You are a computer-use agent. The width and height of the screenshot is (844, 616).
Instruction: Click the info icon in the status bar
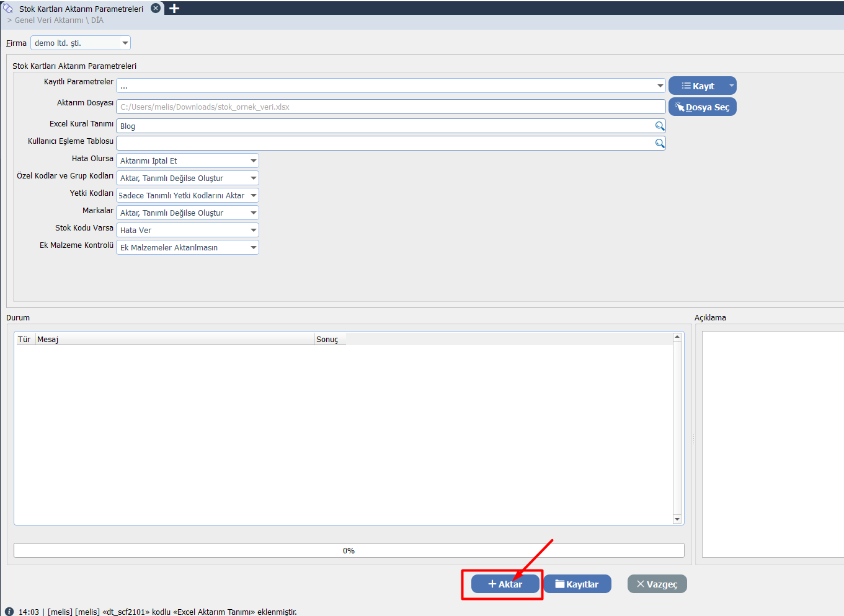coord(9,612)
